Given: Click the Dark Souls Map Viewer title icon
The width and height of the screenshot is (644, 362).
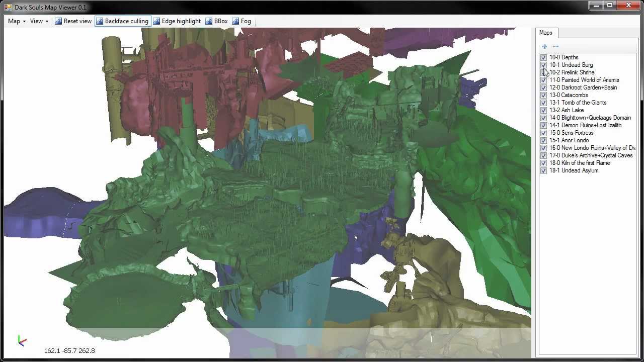Looking at the screenshot, I should click(x=8, y=7).
